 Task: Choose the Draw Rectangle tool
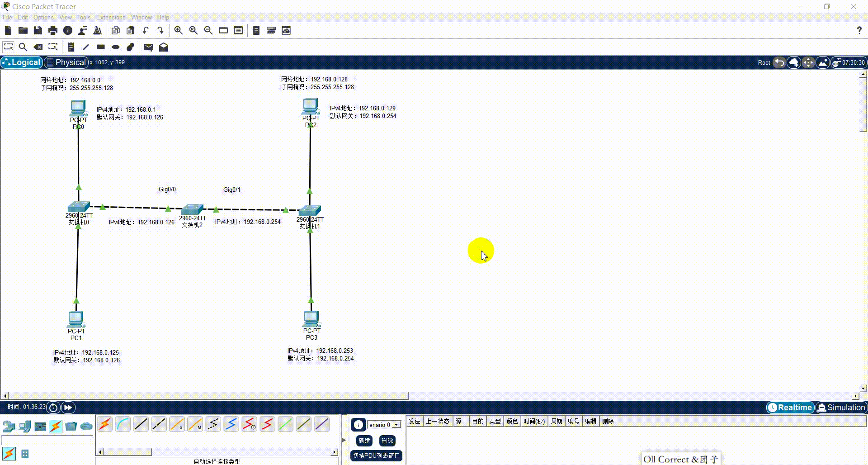coord(101,47)
